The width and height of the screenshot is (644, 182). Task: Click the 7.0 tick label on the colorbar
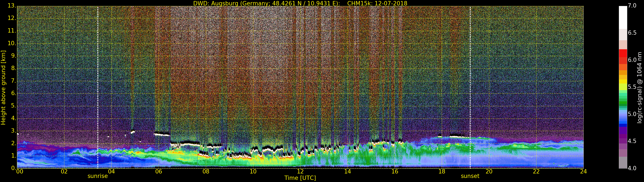[632, 6]
